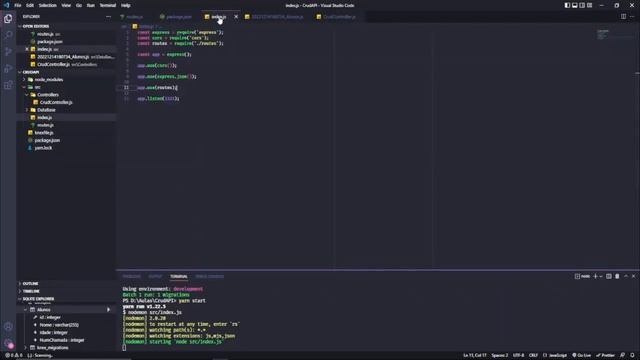This screenshot has width=640, height=360.
Task: Open the View menu
Action: coord(66,5)
